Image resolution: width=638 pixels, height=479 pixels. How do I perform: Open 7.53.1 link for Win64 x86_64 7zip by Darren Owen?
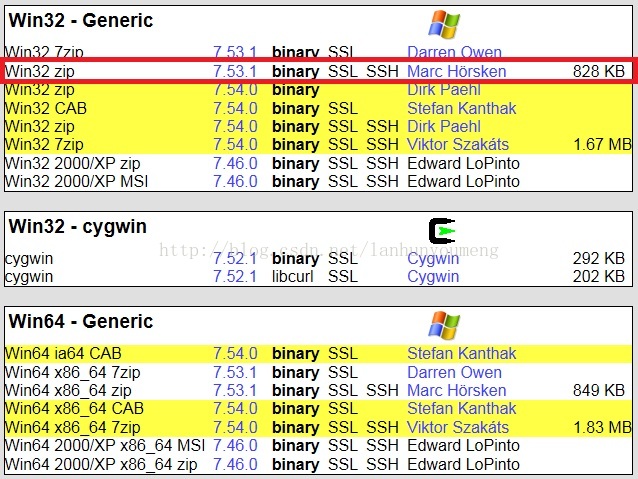tap(235, 372)
